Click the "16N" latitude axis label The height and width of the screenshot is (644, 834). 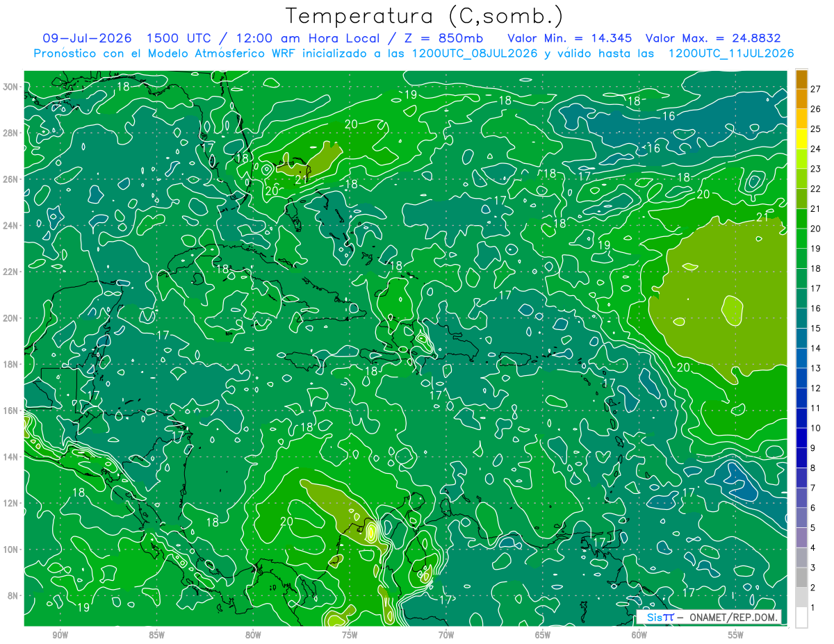click(x=12, y=411)
